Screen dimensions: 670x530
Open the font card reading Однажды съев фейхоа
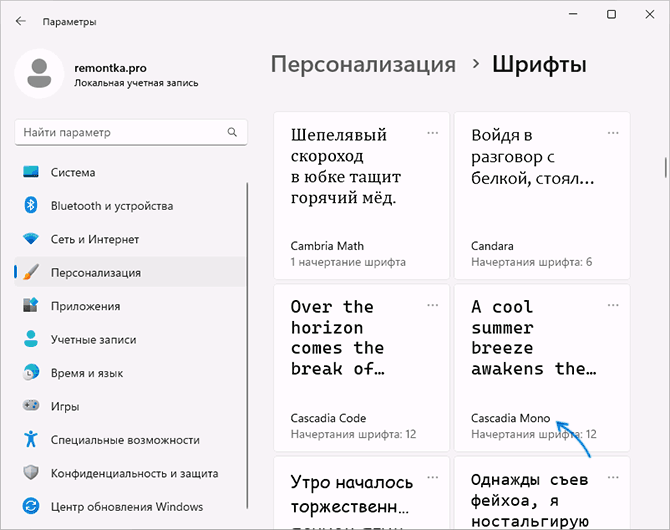(x=542, y=492)
